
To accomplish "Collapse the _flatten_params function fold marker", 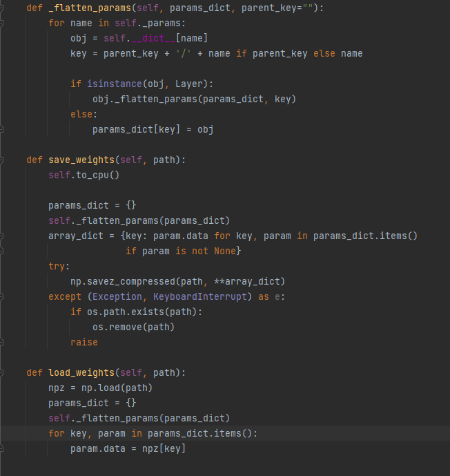I will (x=1, y=8).
